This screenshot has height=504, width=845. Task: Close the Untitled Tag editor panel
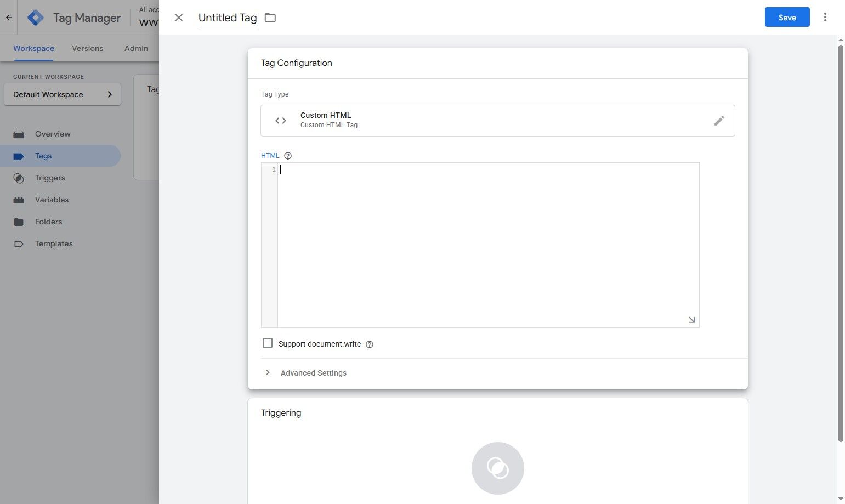pos(179,18)
